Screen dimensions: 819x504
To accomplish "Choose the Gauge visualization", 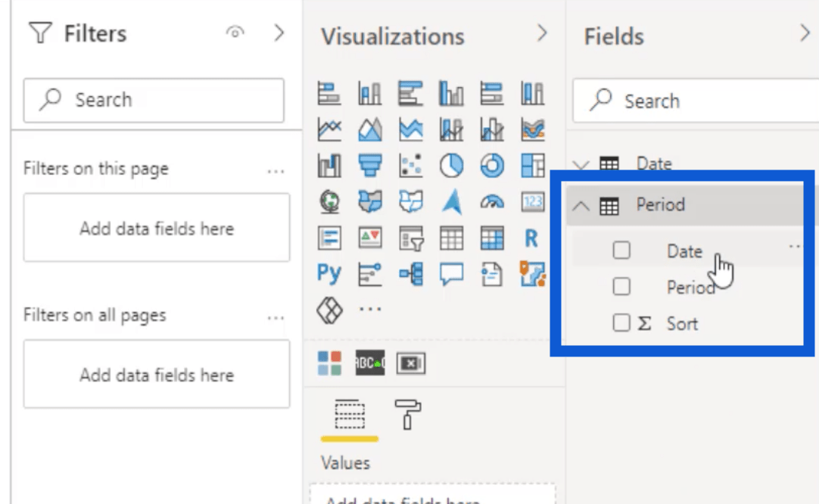I will pyautogui.click(x=492, y=202).
